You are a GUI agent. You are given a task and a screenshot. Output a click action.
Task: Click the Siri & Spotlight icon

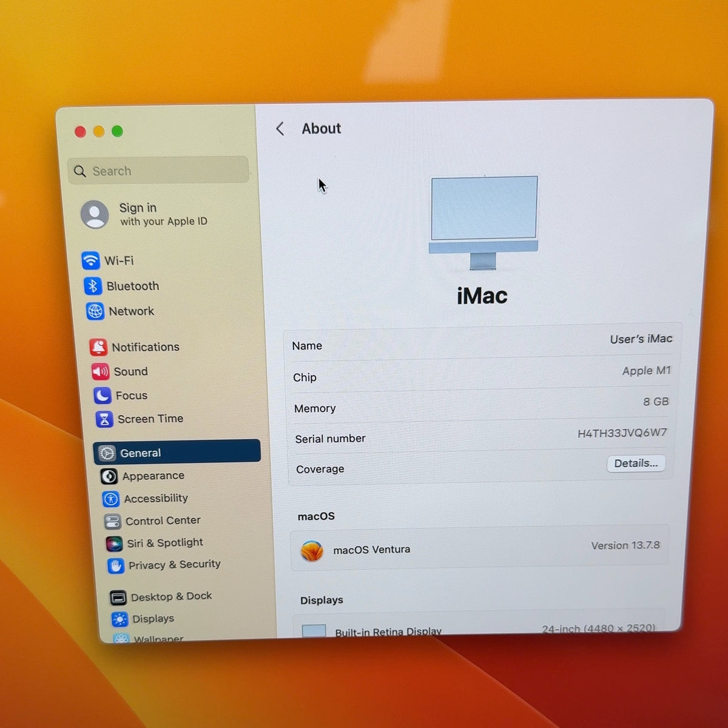coord(114,544)
